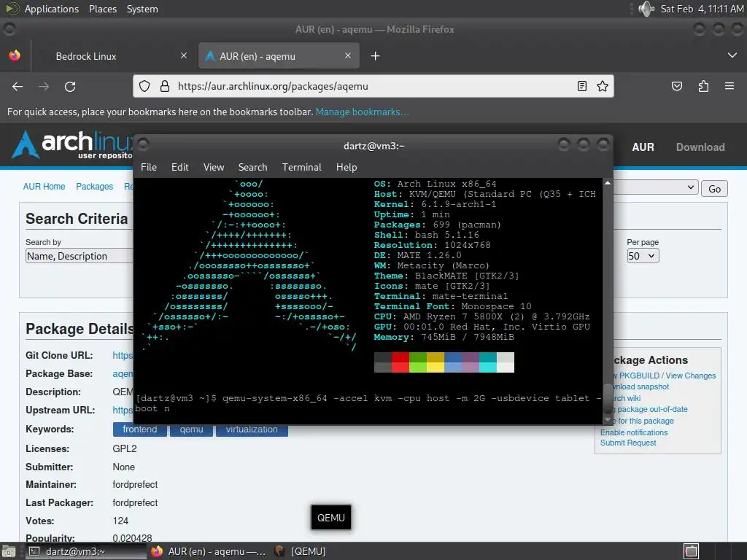747x560 pixels.
Task: Click the Git Clone URL link
Action: [x=123, y=355]
